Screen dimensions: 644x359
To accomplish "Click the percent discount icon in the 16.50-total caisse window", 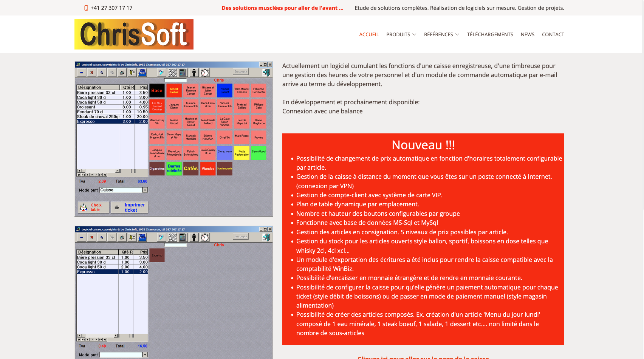I will [x=112, y=237].
